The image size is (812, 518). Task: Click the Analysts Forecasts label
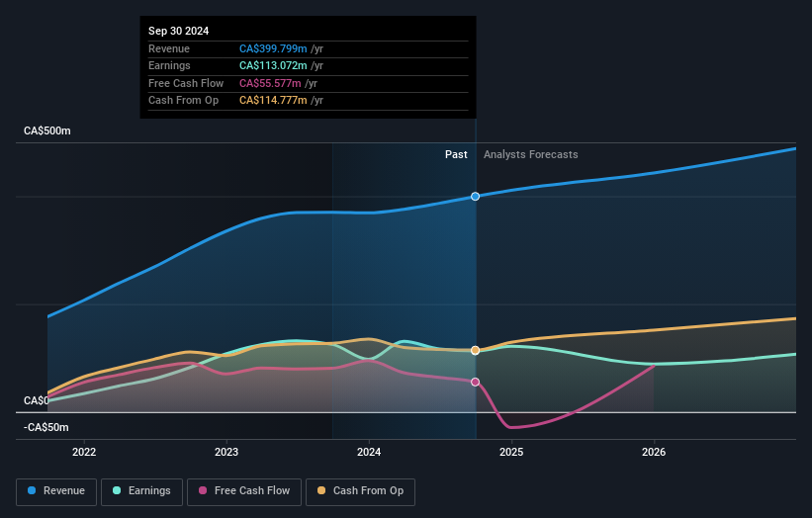(x=531, y=154)
